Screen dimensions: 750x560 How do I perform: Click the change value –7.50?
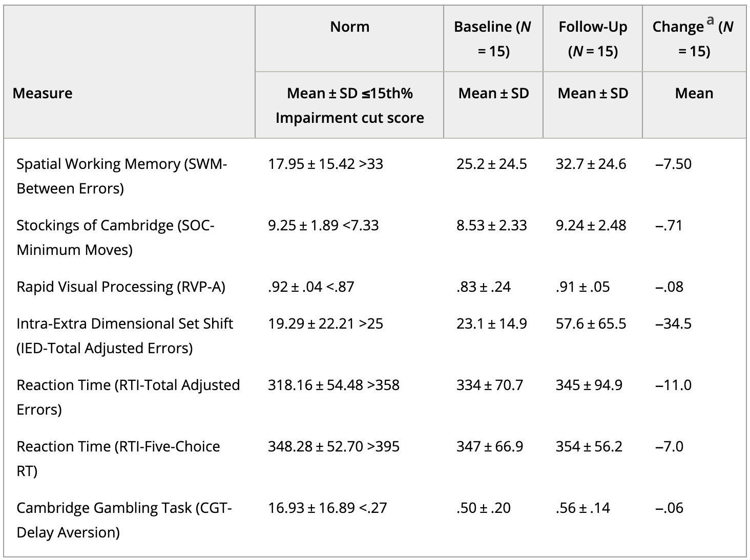click(x=673, y=164)
